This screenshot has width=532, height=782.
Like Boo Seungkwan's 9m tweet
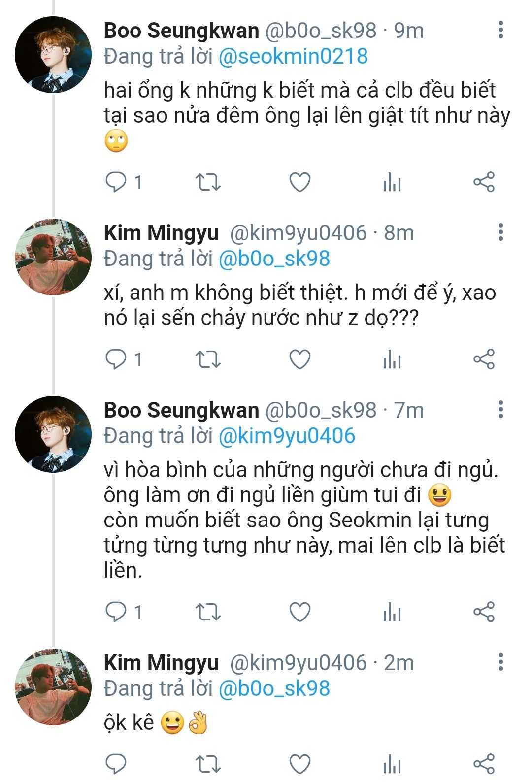click(299, 183)
